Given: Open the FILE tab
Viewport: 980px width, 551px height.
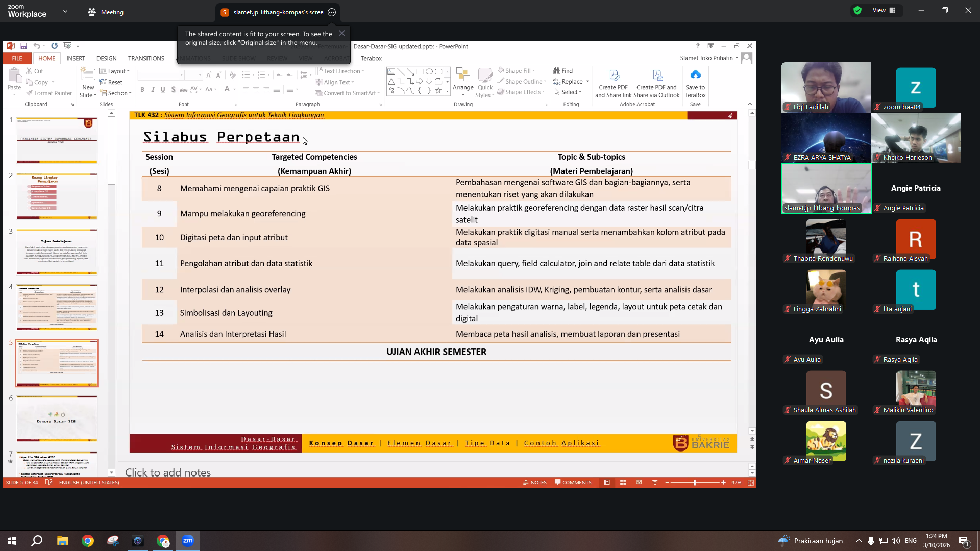Looking at the screenshot, I should pos(17,59).
